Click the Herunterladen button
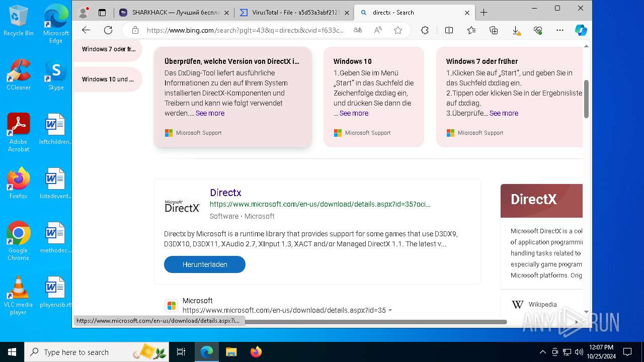The width and height of the screenshot is (644, 362). click(x=205, y=264)
